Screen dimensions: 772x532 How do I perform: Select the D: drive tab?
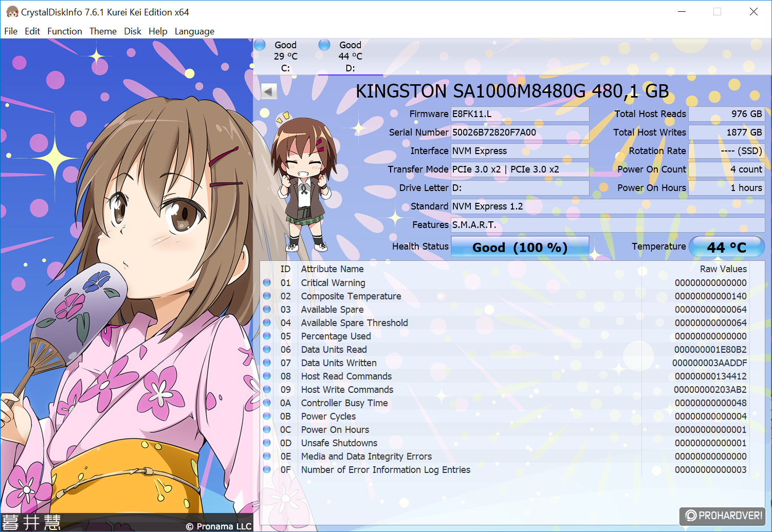[x=350, y=56]
